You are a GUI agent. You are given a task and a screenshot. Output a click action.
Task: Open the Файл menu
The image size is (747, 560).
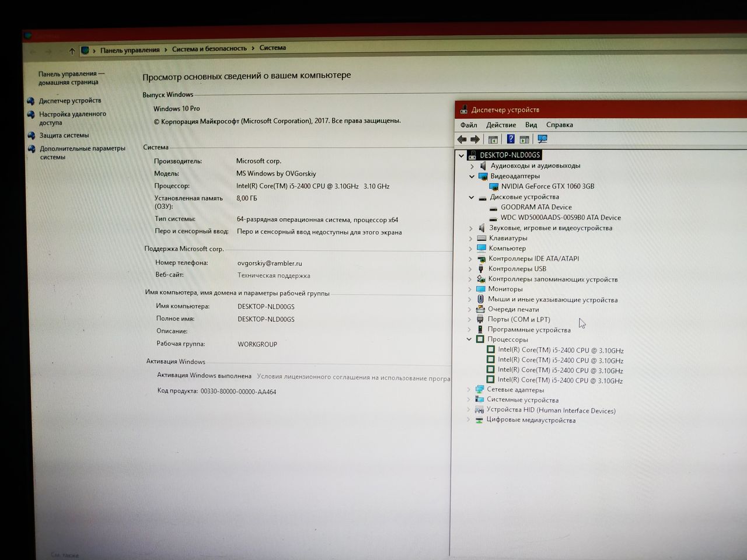pyautogui.click(x=469, y=125)
